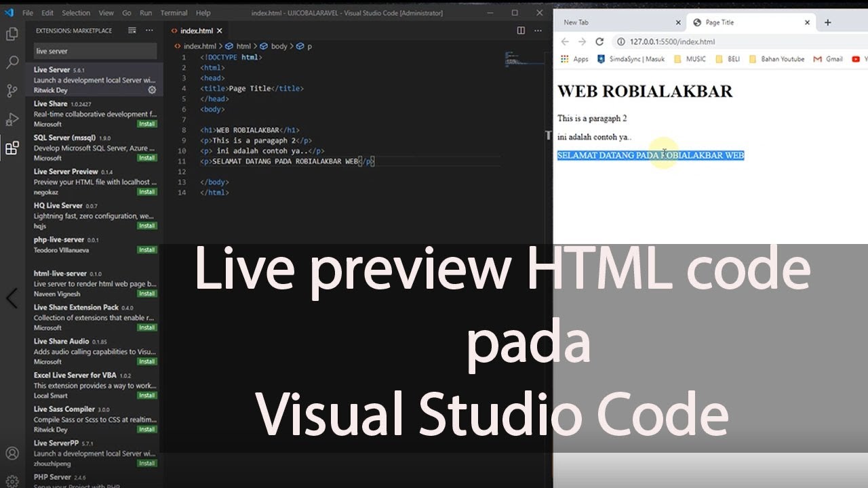Click the 'This is a paragaph 2' text in Chrome
Viewport: 868px width, 488px height.
[592, 118]
